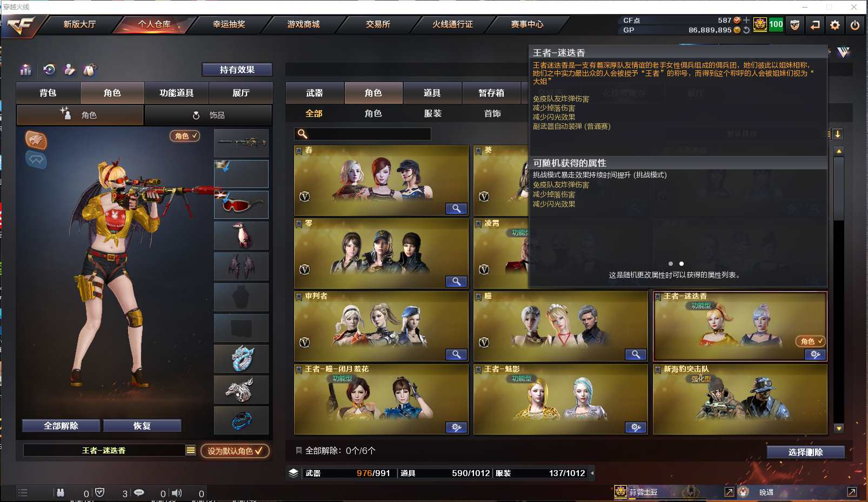Expand the arrow next to 服装 capacity counter
868x502 pixels.
pos(592,473)
